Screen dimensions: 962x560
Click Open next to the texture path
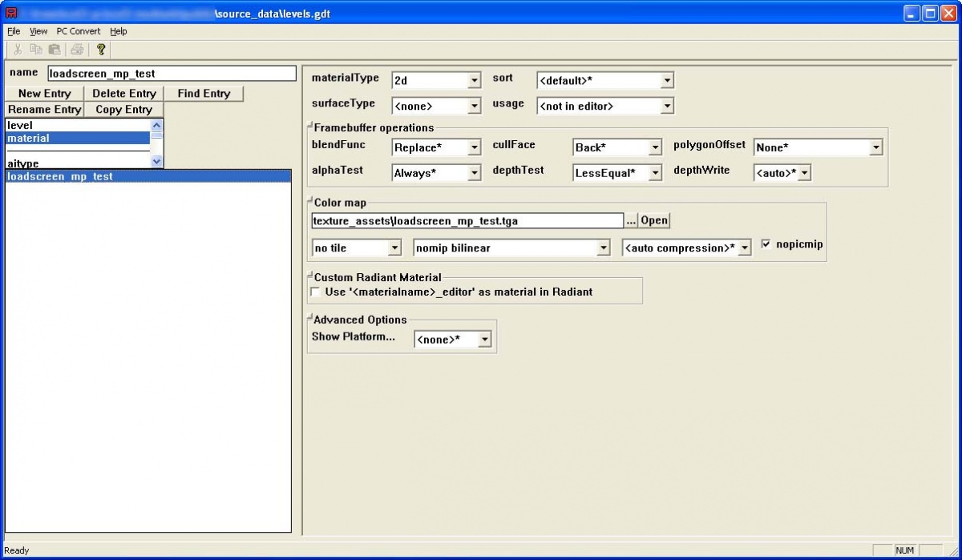653,220
